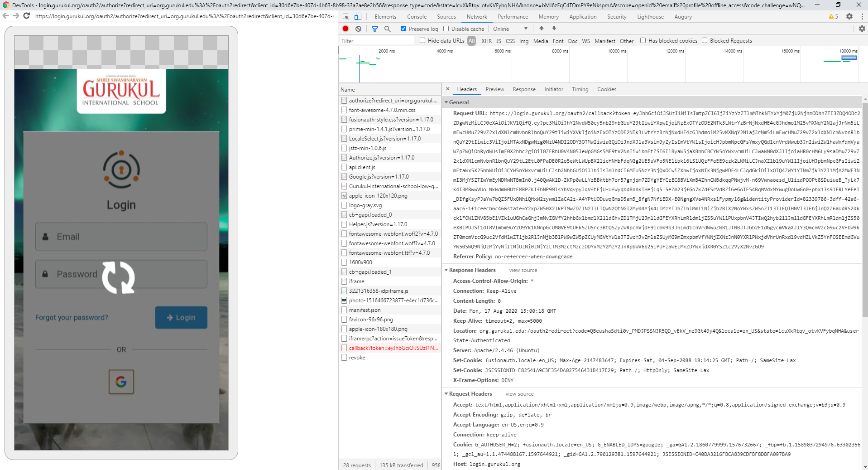Image resolution: width=868 pixels, height=470 pixels.
Task: Click Forgot your password link
Action: point(72,317)
